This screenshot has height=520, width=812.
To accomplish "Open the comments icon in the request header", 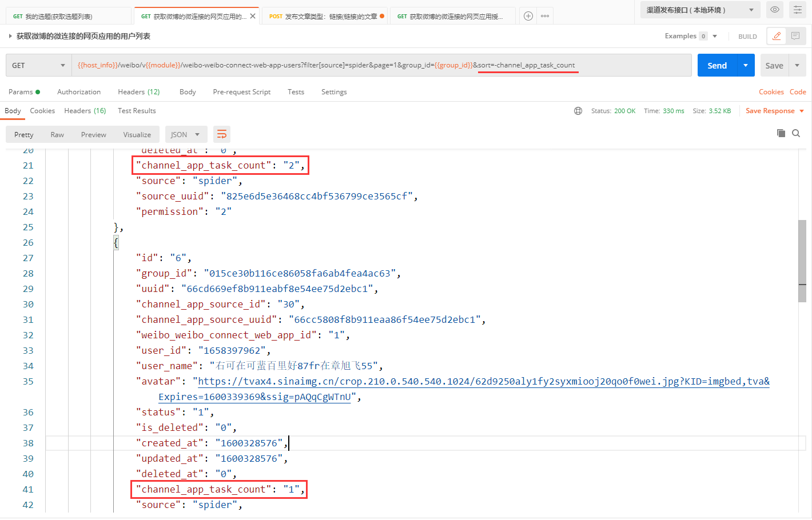I will coord(795,36).
